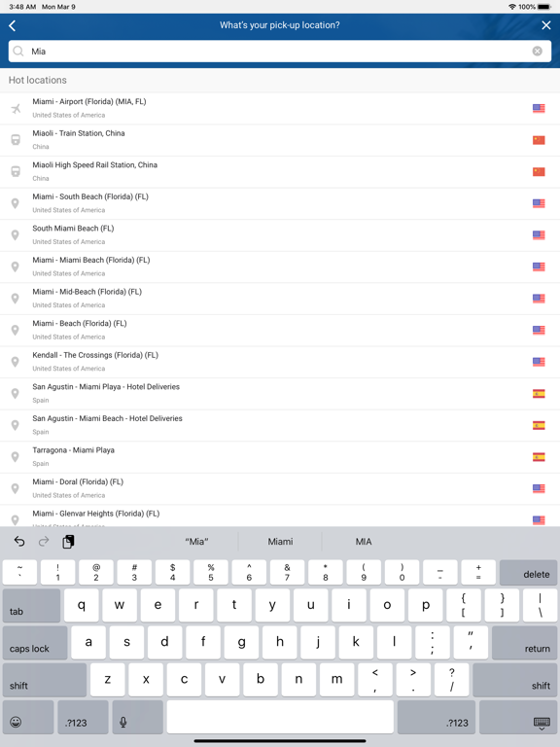The image size is (560, 747).
Task: Choose the "Mia" quoted suggestion
Action: (x=196, y=542)
